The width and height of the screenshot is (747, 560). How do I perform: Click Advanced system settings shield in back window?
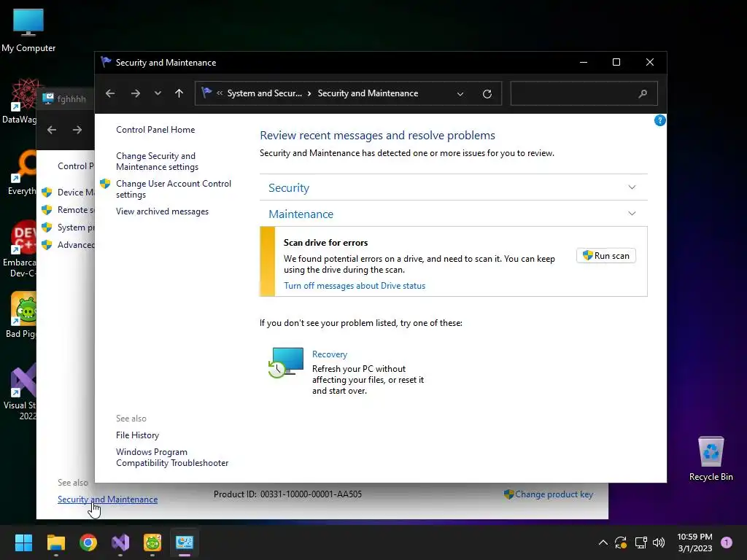pos(47,245)
